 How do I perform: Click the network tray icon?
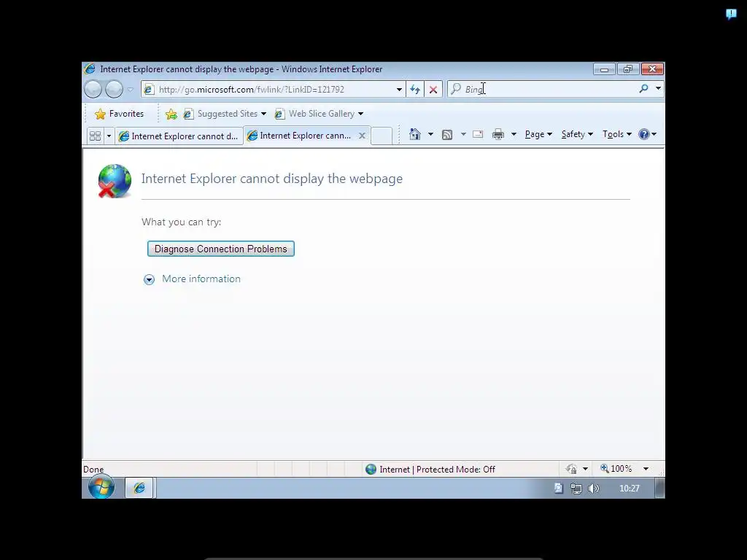click(576, 489)
